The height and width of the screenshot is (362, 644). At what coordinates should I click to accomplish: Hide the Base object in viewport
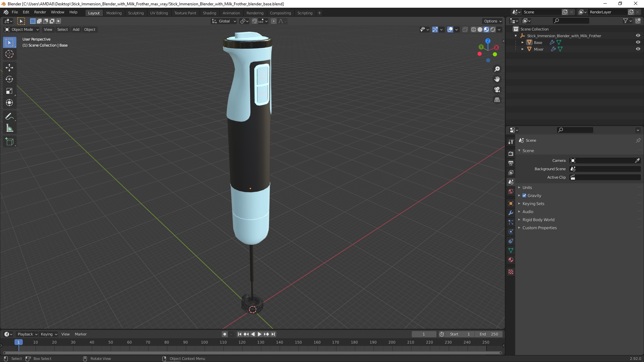[638, 42]
